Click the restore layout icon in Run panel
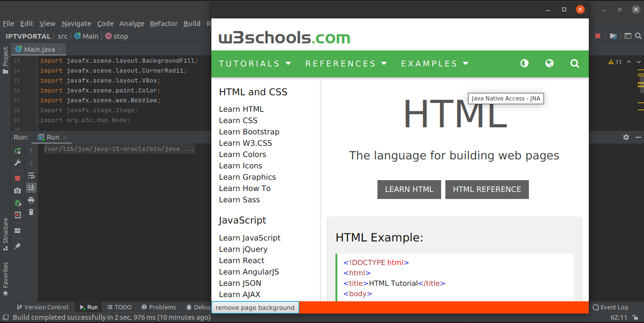 click(17, 231)
